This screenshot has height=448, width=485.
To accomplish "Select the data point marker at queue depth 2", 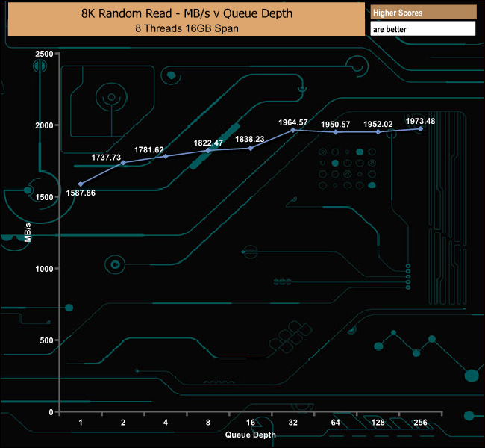I will 123,162.
